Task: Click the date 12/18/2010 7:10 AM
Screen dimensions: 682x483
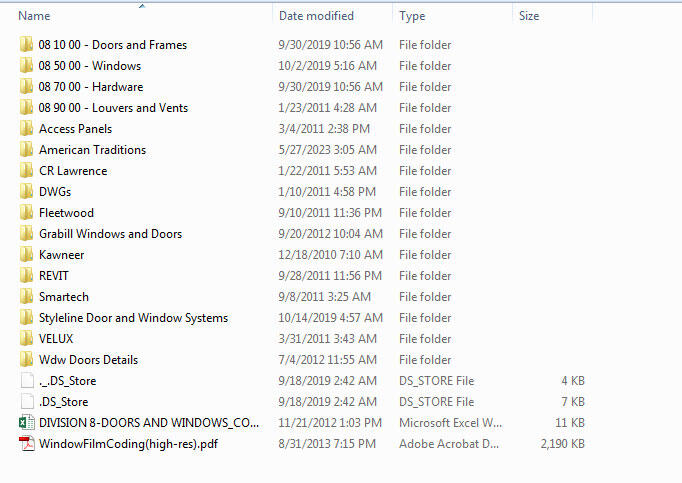Action: coord(331,255)
